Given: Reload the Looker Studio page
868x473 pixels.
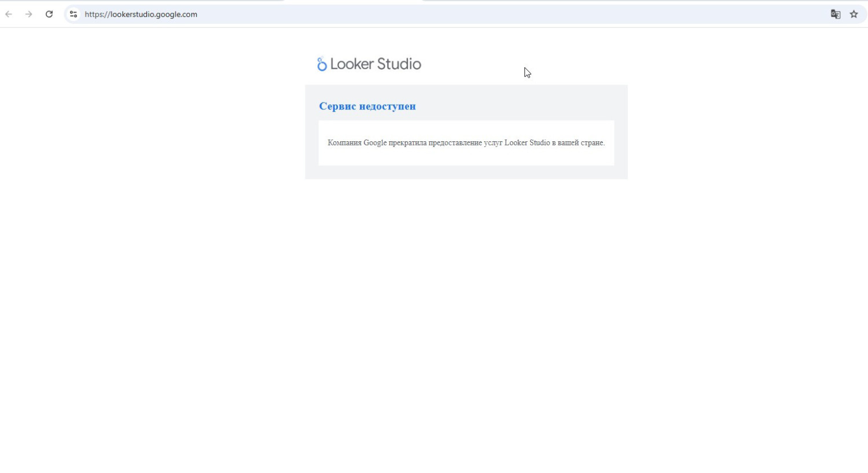Looking at the screenshot, I should tap(49, 14).
